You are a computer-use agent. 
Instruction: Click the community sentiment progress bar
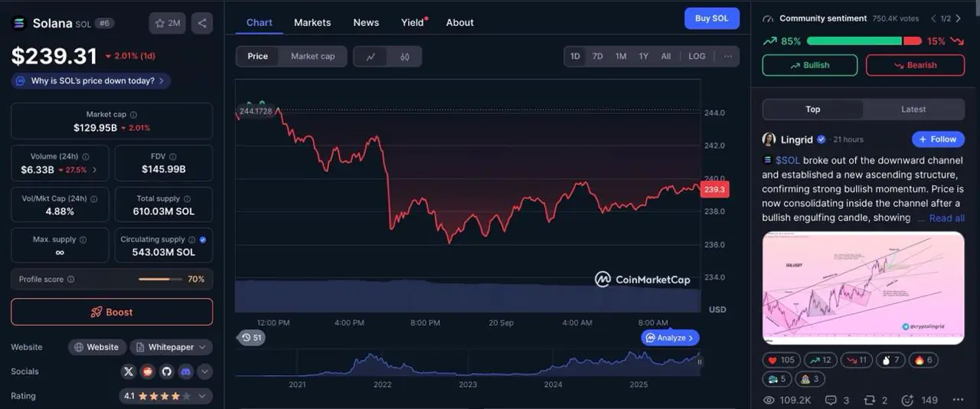(864, 41)
